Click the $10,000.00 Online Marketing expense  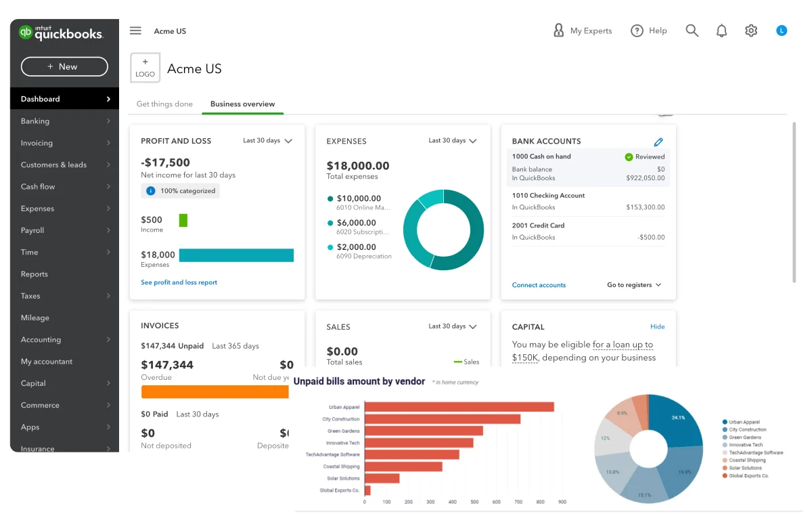359,202
